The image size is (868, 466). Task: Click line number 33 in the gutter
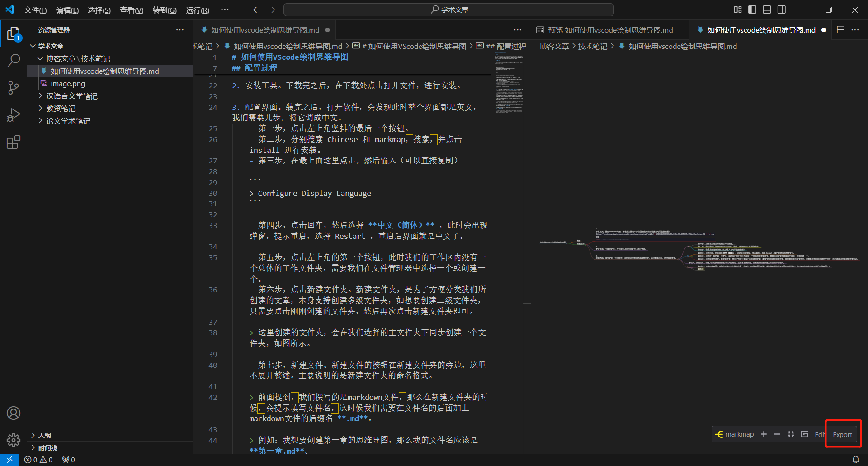click(x=213, y=225)
